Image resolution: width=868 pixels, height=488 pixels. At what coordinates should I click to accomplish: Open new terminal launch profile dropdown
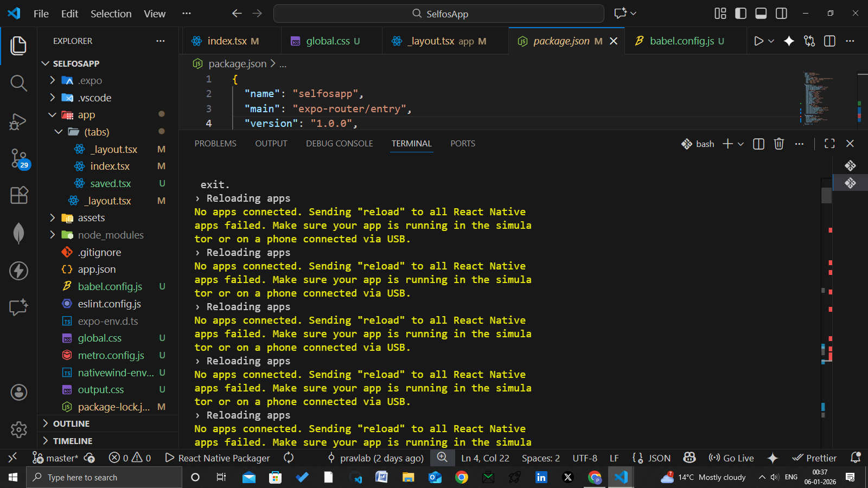(x=741, y=144)
